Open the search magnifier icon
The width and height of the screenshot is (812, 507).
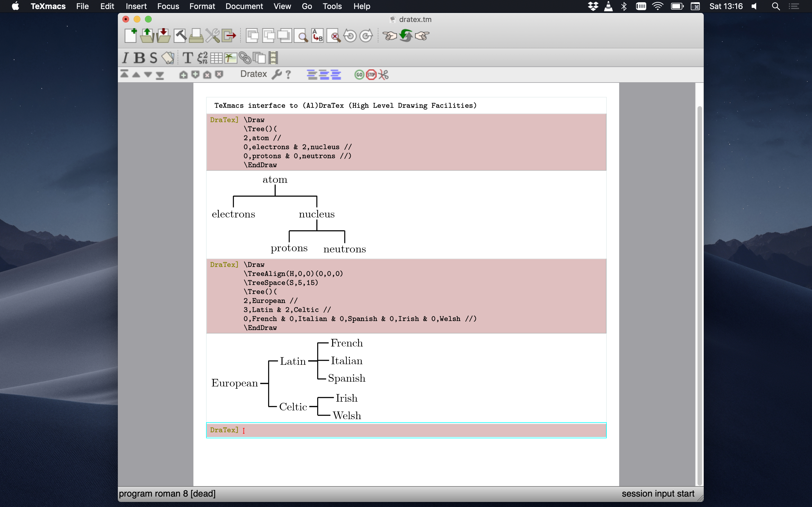pos(301,35)
